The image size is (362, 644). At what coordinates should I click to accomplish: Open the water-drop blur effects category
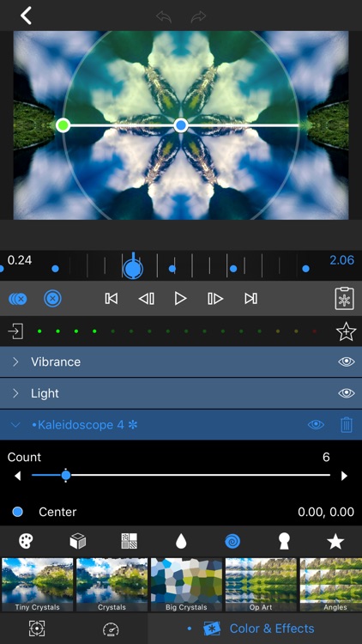(x=181, y=541)
